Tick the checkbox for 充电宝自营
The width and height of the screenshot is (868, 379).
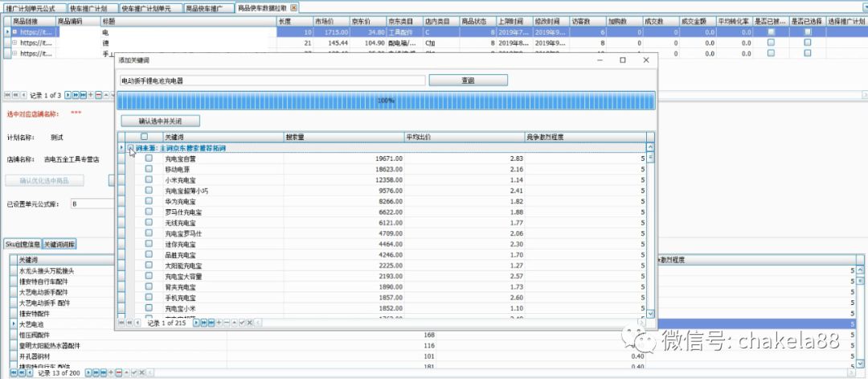[149, 158]
